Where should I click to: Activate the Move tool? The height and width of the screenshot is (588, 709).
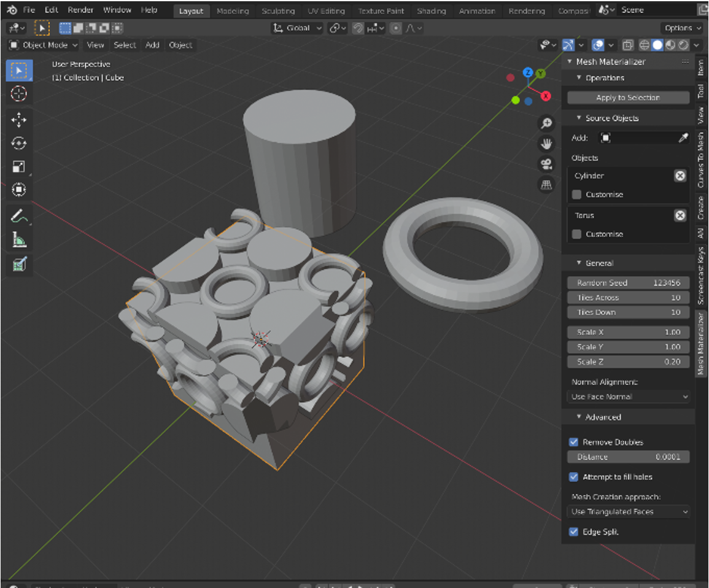pyautogui.click(x=19, y=119)
